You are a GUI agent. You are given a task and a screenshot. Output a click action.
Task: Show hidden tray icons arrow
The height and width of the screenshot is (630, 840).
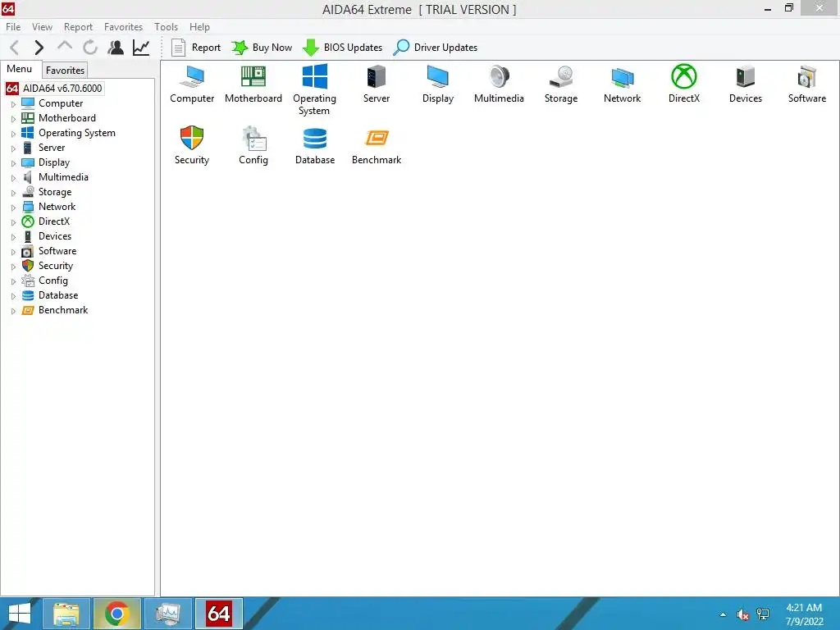click(x=724, y=614)
